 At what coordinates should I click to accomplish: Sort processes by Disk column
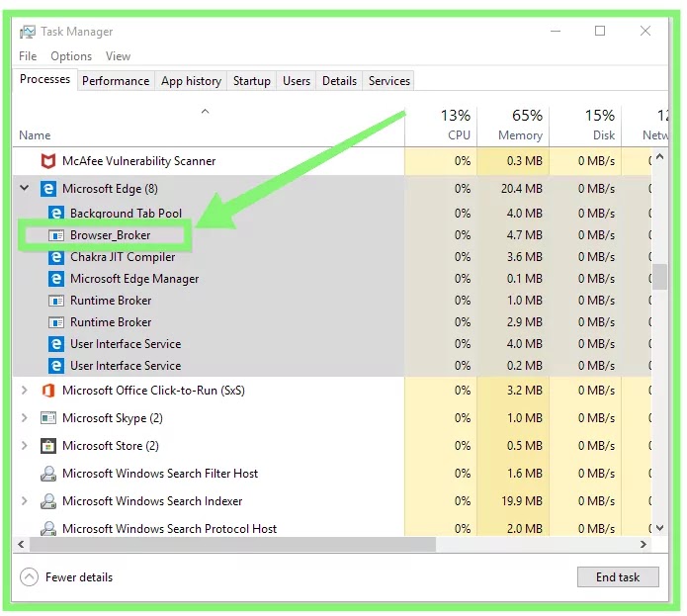[x=585, y=126]
